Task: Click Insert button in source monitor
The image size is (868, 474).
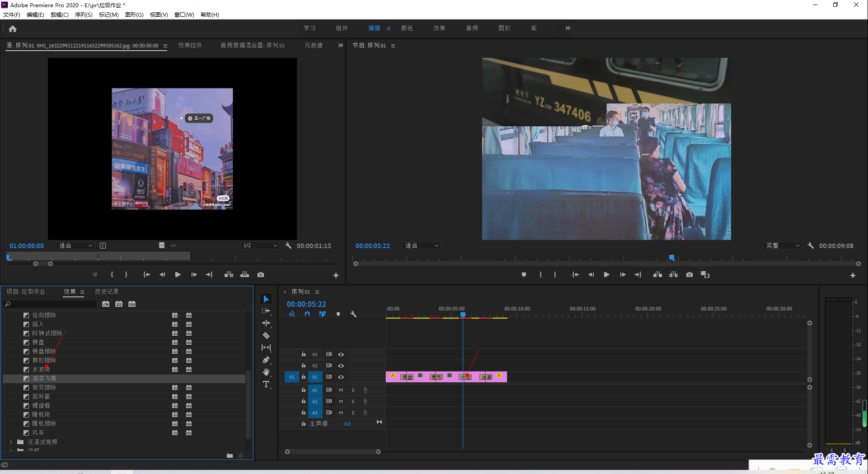Action: point(229,275)
